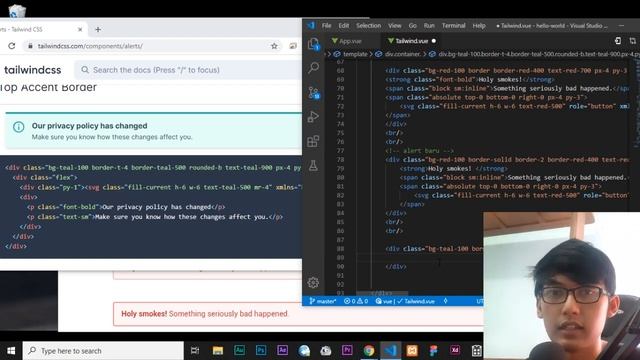Launch Figma from the taskbar
Screen dimensions: 640x360
tap(433, 351)
